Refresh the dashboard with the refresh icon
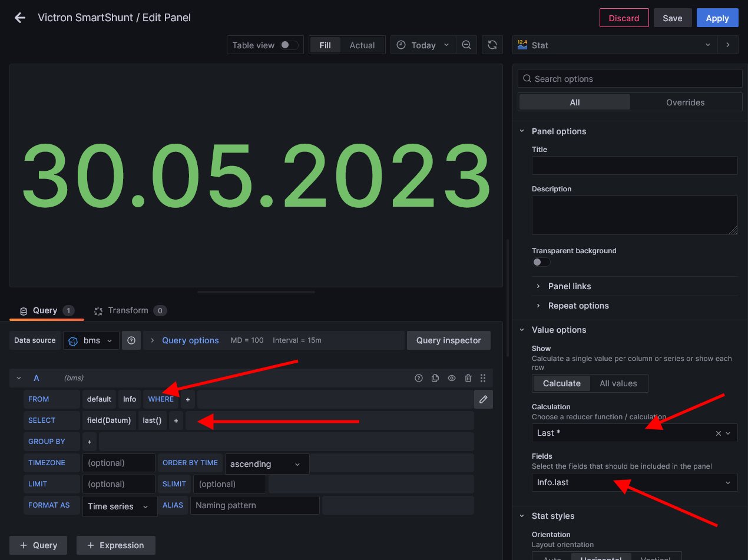Image resolution: width=748 pixels, height=560 pixels. (x=492, y=45)
